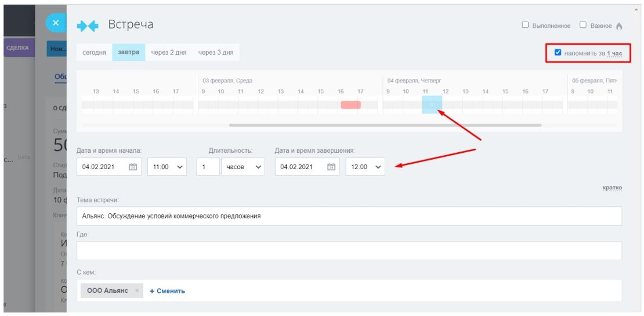Click the + Сменить link
Image resolution: width=644 pixels, height=316 pixels.
167,291
